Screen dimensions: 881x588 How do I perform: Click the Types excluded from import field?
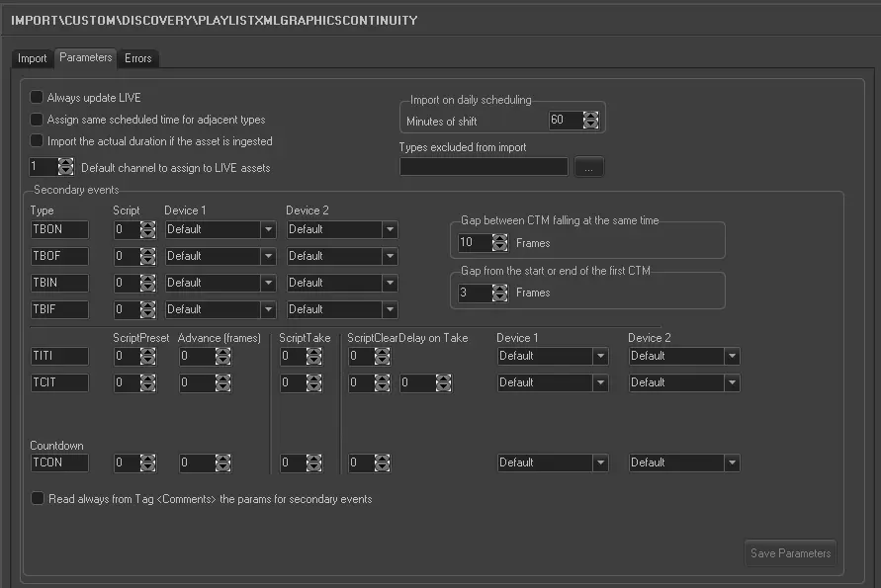click(x=484, y=167)
